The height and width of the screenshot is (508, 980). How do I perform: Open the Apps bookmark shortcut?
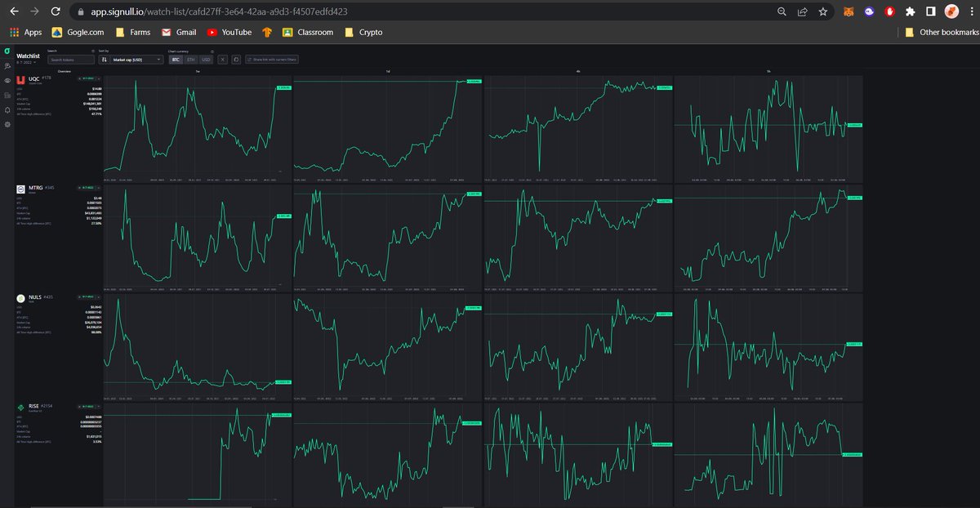[x=25, y=32]
